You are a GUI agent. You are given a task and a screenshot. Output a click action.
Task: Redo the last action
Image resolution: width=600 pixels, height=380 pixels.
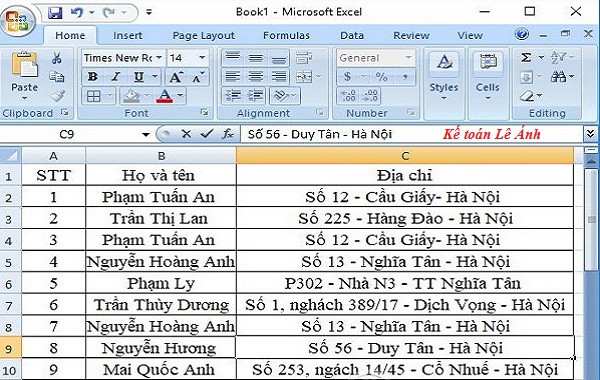pyautogui.click(x=109, y=13)
